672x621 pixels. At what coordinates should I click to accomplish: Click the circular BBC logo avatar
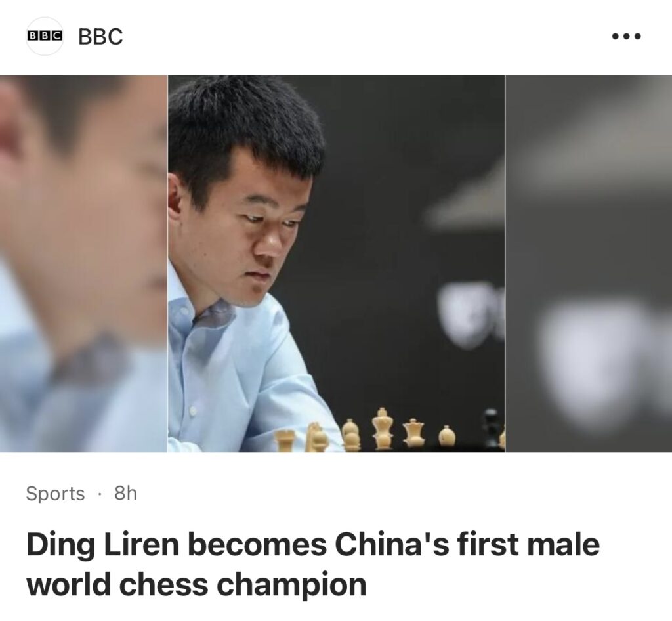[45, 36]
